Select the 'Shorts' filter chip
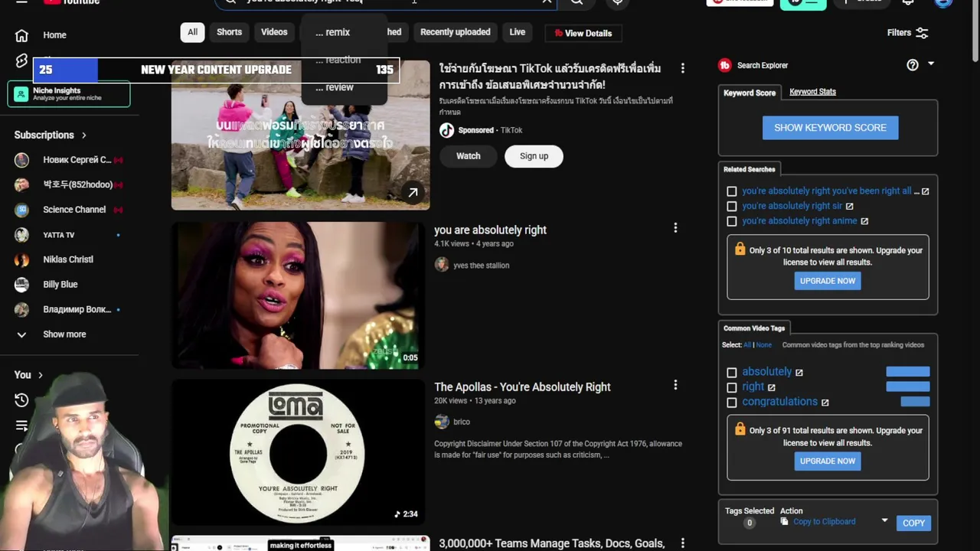Viewport: 980px width, 551px height. coord(229,32)
